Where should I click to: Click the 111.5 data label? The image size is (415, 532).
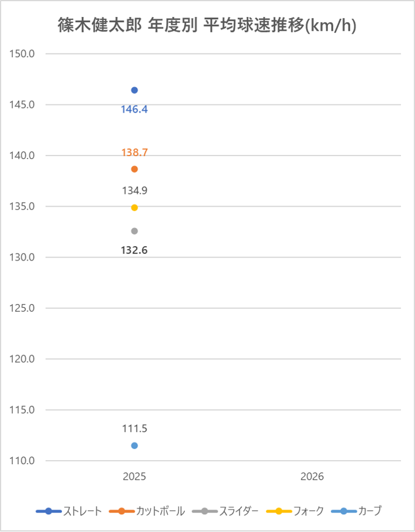click(134, 428)
